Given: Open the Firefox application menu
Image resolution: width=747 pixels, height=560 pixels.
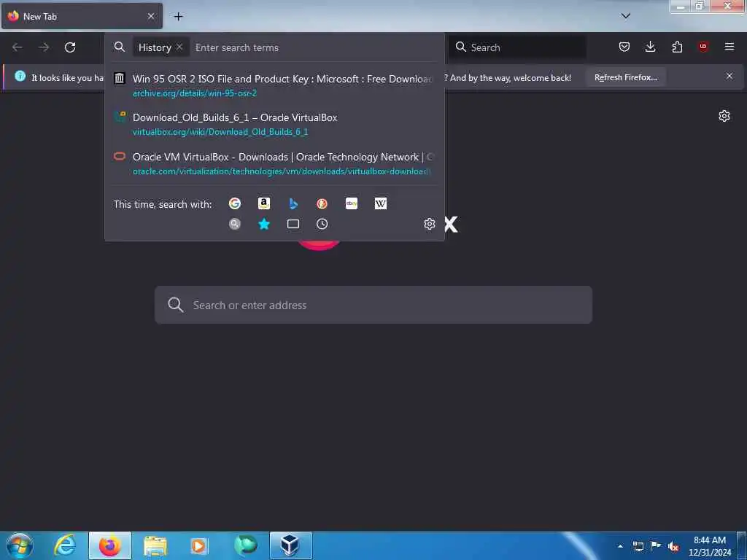Looking at the screenshot, I should click(x=729, y=47).
